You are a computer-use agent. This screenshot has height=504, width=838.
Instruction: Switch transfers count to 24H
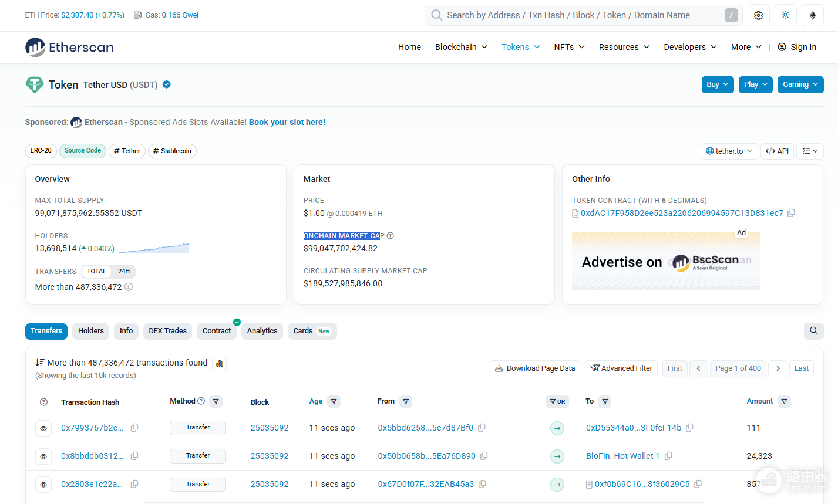coord(124,271)
